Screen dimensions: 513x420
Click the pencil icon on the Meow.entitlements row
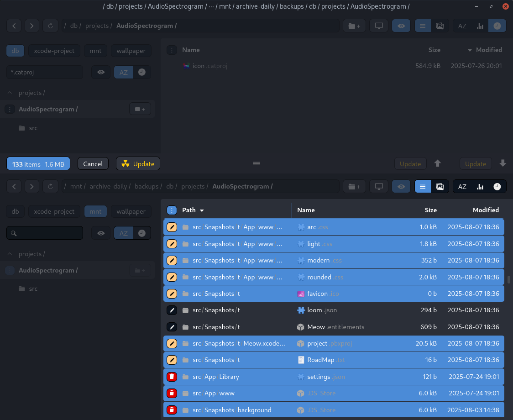point(172,327)
